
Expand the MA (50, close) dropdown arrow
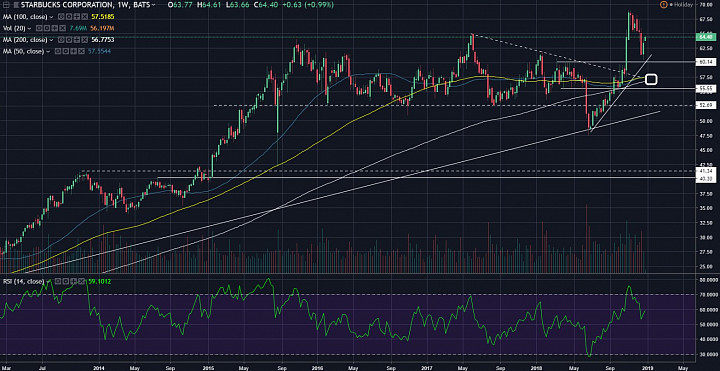coord(48,52)
